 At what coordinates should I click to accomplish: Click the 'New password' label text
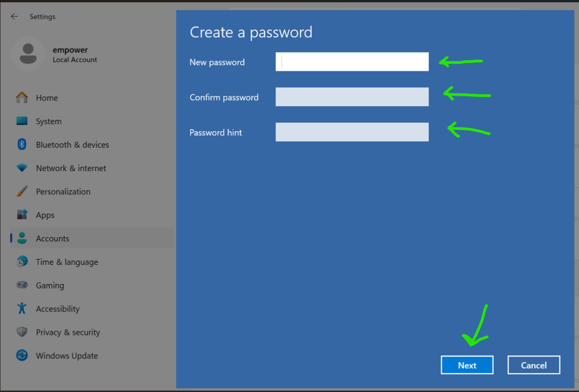click(217, 62)
